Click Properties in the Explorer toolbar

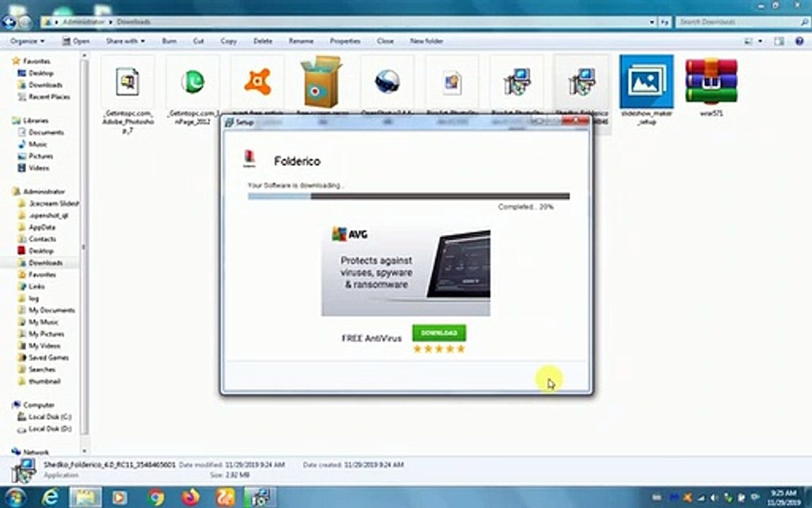point(345,41)
